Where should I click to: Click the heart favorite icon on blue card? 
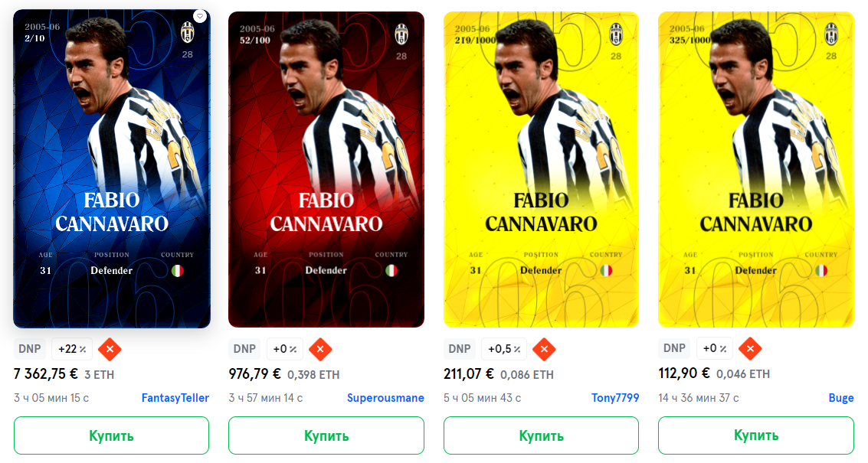[201, 16]
